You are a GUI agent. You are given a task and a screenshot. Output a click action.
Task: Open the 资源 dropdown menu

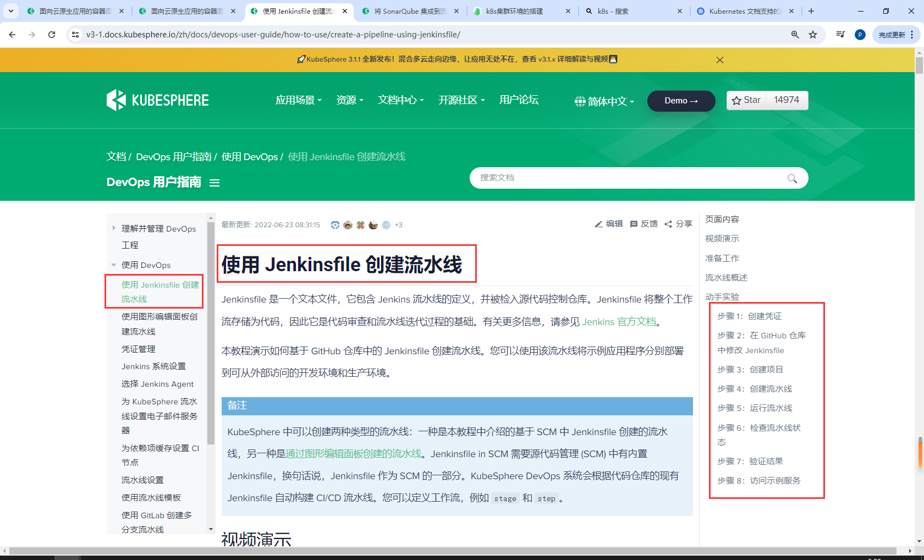point(350,100)
